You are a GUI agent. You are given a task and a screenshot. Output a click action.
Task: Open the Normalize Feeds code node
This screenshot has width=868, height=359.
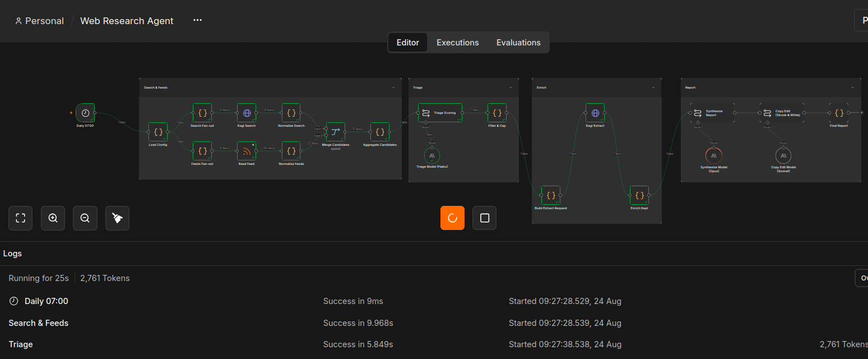pyautogui.click(x=291, y=151)
